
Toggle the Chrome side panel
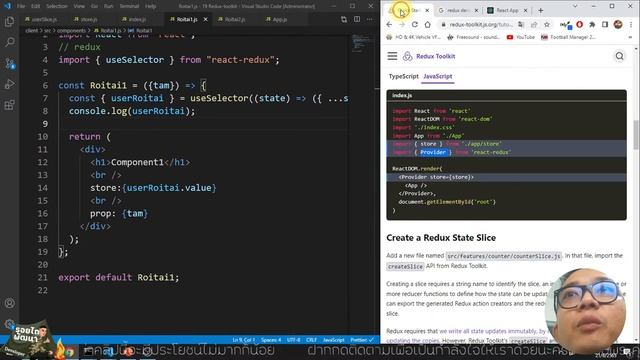click(x=605, y=24)
